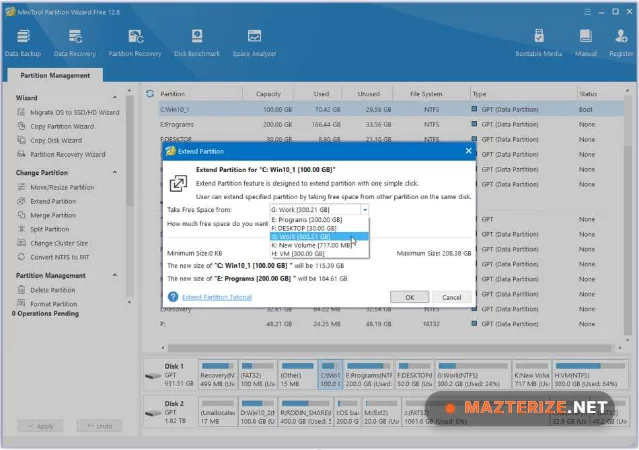639x450 pixels.
Task: Select E:Programs row in partition list
Action: pos(390,124)
